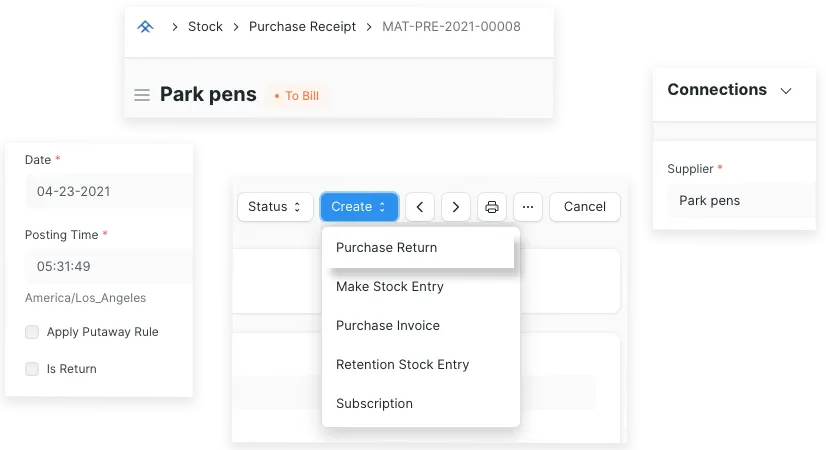This screenshot has width=826, height=450.
Task: Choose Retention Stock Entry option
Action: (x=402, y=365)
